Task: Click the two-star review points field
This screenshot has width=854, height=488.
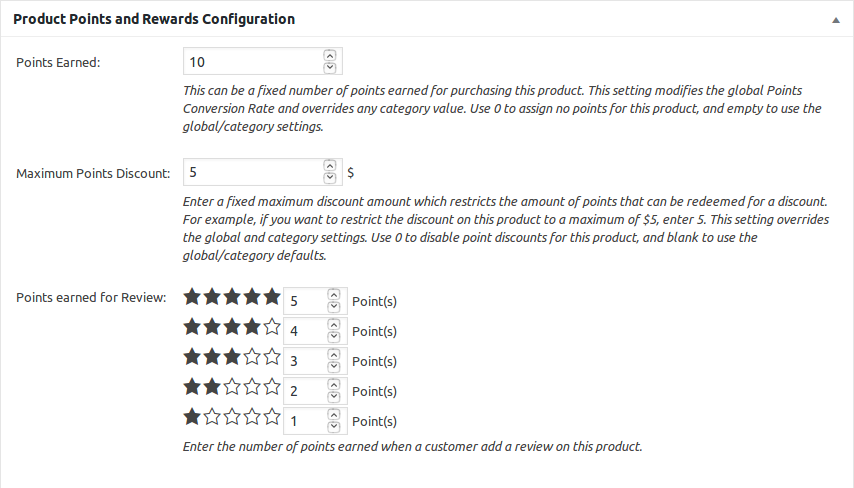Action: [x=304, y=391]
